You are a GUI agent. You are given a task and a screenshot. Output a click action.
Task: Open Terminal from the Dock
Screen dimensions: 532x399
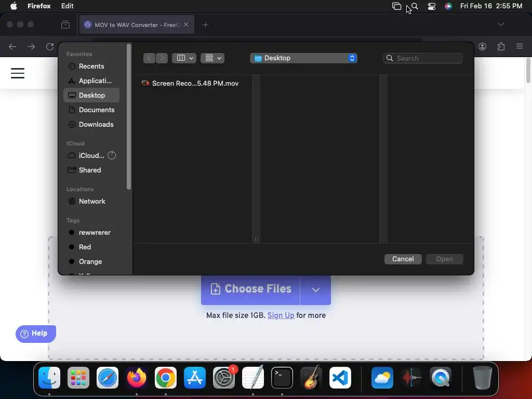pyautogui.click(x=282, y=378)
